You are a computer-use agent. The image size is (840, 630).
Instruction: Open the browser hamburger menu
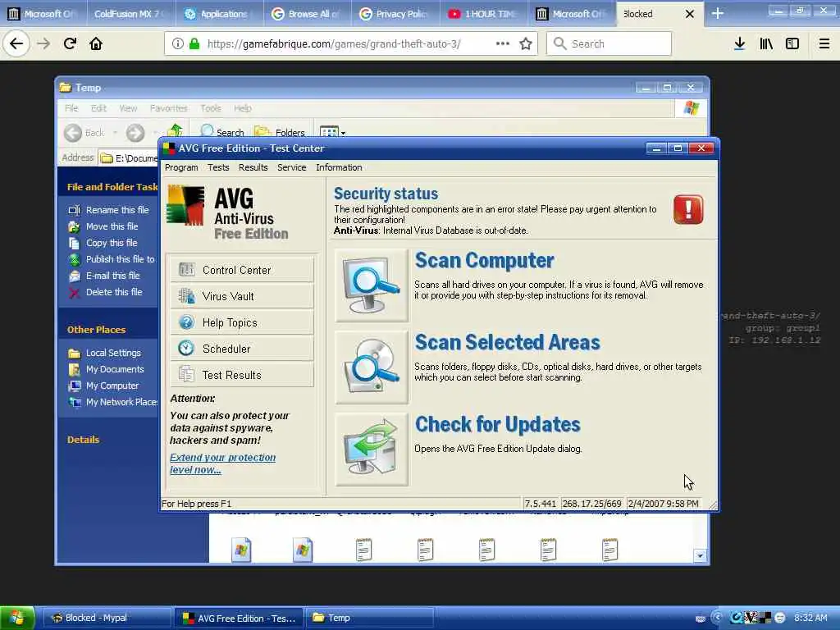(824, 44)
